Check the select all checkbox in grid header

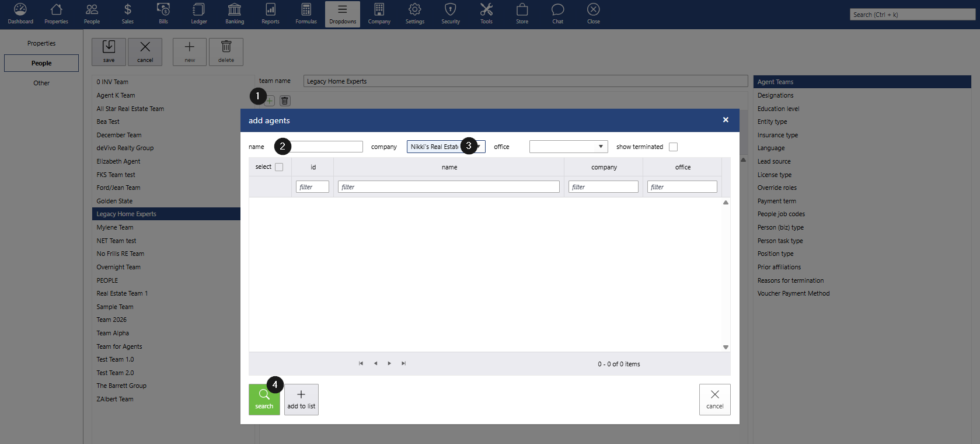pos(279,167)
